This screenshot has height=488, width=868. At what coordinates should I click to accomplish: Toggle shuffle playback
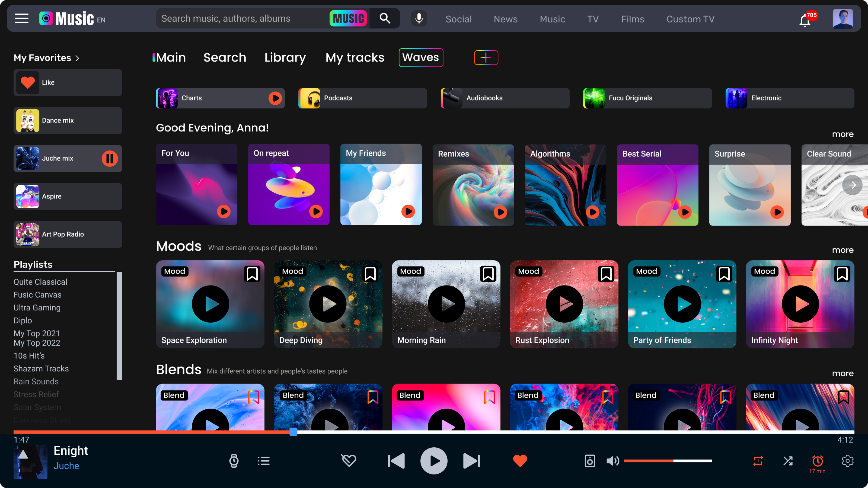pos(788,461)
